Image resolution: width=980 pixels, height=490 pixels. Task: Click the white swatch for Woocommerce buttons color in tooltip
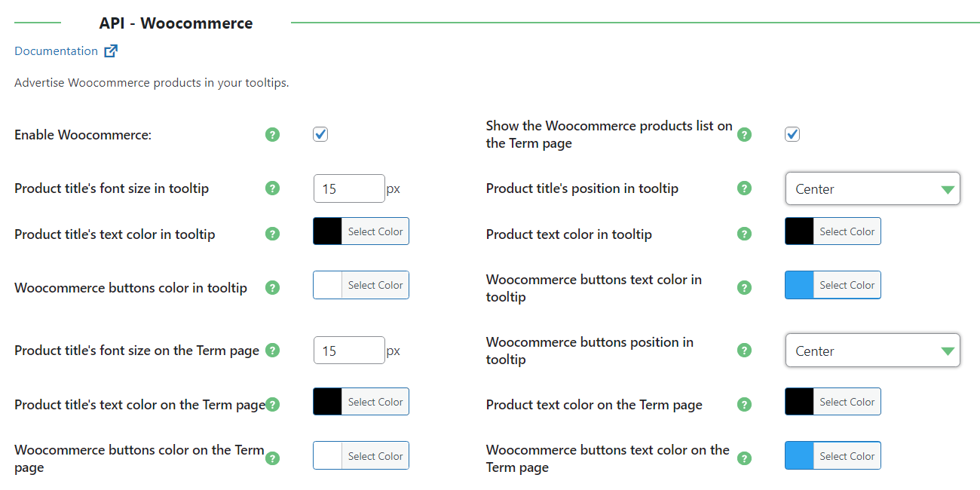click(x=328, y=285)
